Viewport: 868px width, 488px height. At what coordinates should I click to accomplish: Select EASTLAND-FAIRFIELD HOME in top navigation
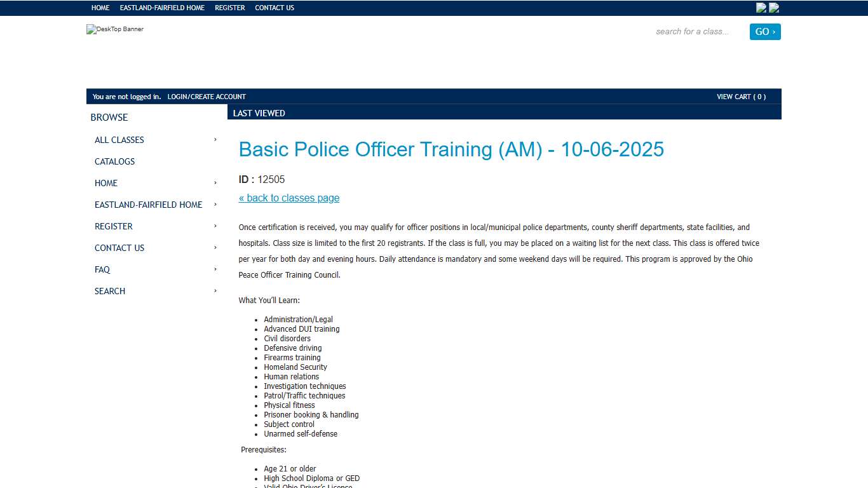(162, 8)
